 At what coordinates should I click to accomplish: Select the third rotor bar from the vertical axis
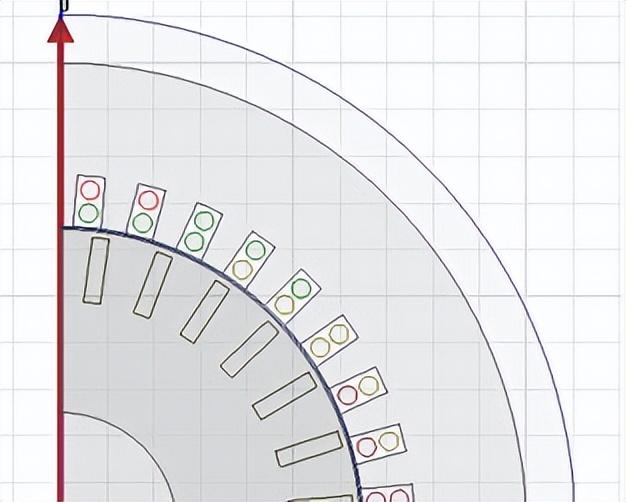pyautogui.click(x=204, y=312)
